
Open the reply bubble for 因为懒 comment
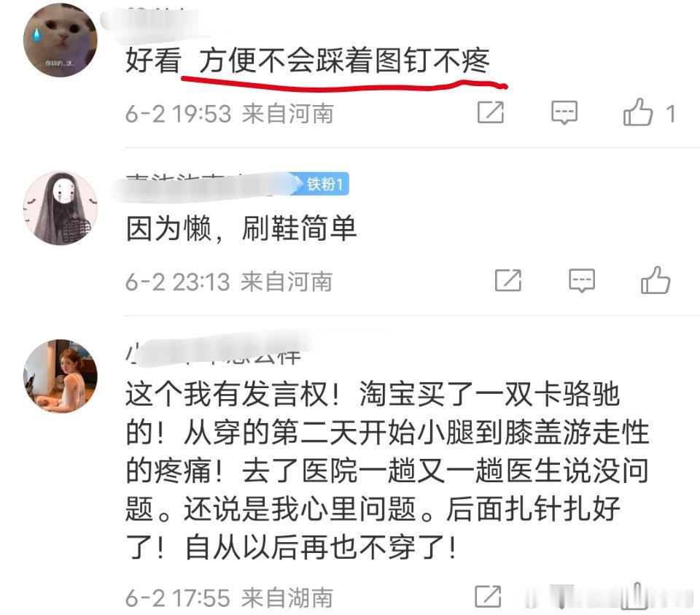tap(582, 280)
